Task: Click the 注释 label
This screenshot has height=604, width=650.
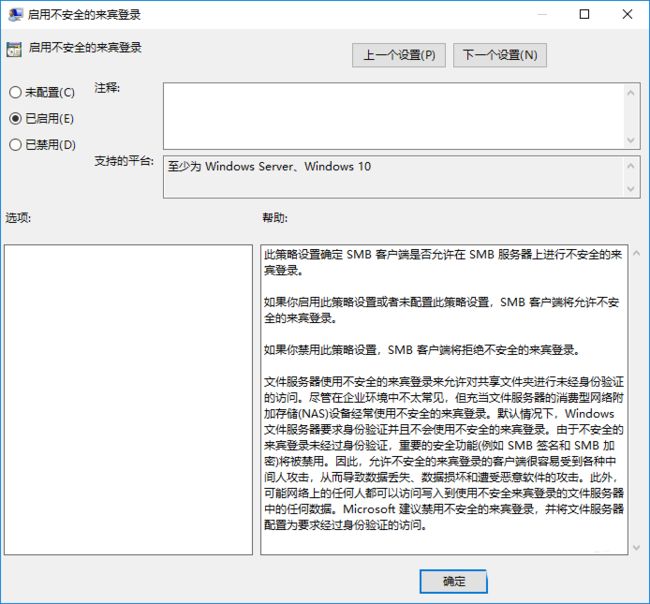Action: (x=107, y=88)
